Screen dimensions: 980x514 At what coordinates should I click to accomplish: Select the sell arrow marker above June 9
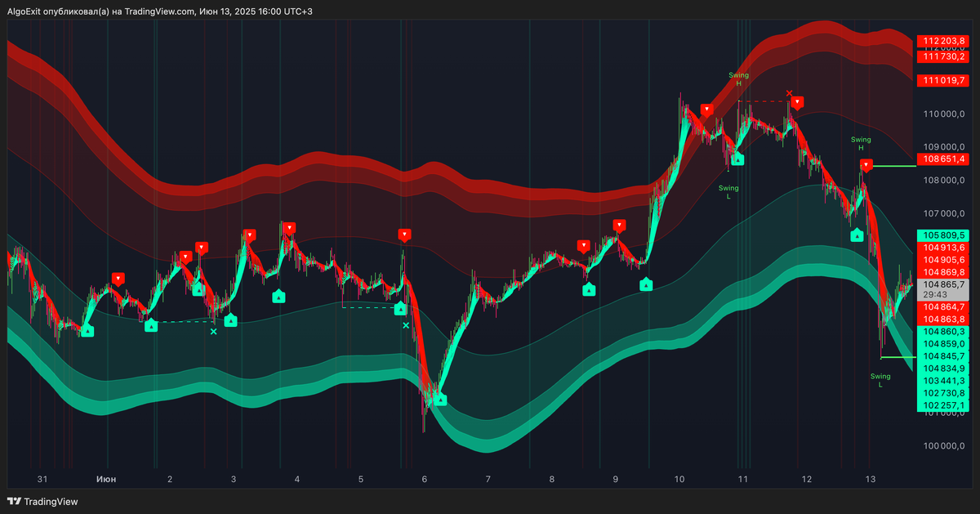(x=618, y=224)
